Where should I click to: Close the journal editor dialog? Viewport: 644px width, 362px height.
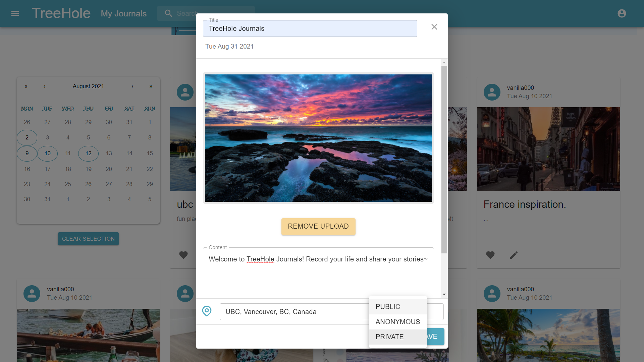434,27
